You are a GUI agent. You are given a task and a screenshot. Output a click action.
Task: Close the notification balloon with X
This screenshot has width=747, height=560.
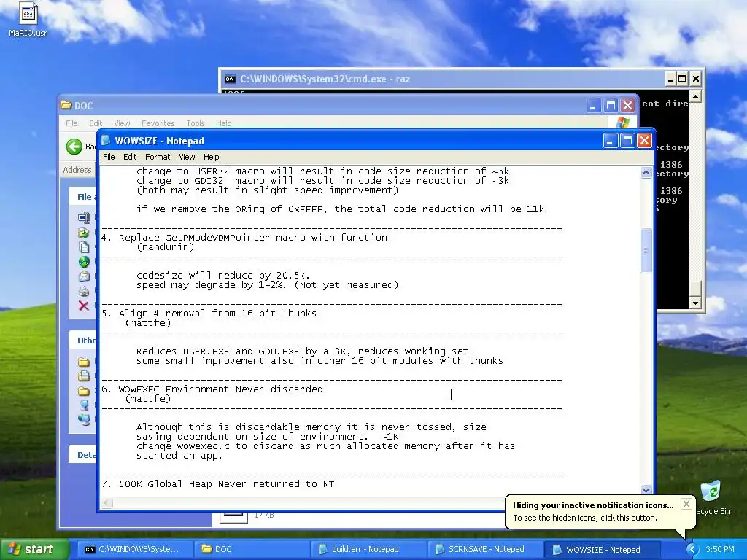(x=686, y=504)
